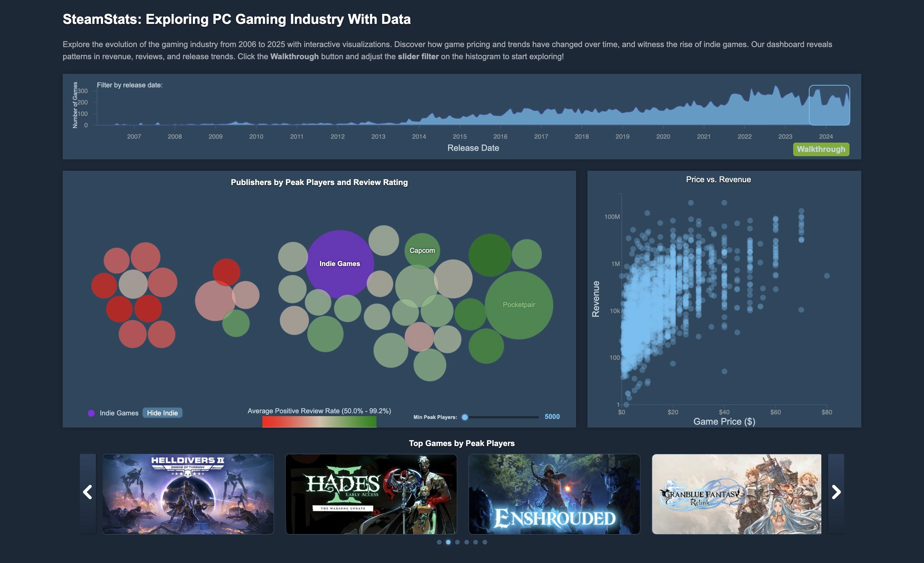The width and height of the screenshot is (924, 563).
Task: Click the review rate color gradient bar
Action: click(x=319, y=421)
